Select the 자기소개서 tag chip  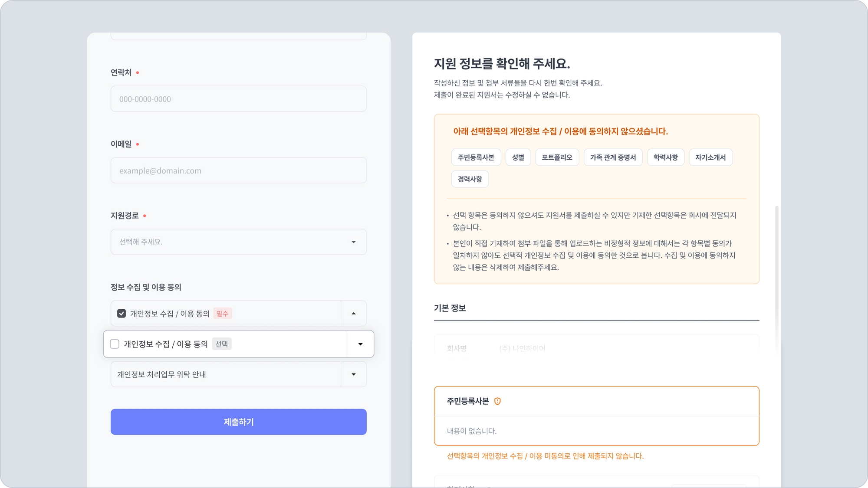tap(710, 157)
